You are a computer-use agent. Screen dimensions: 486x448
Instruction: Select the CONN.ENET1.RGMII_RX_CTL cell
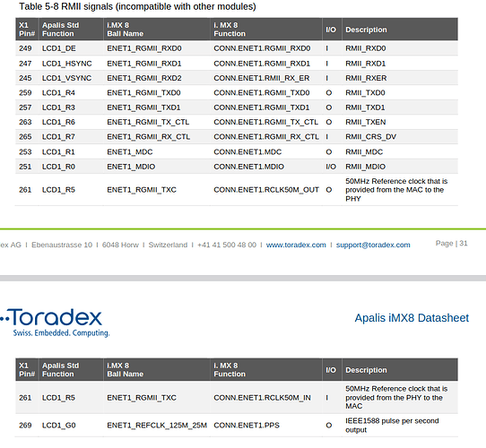(266, 136)
